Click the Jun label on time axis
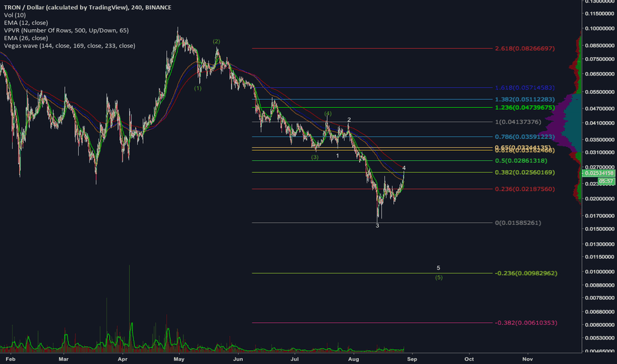 tap(238, 359)
